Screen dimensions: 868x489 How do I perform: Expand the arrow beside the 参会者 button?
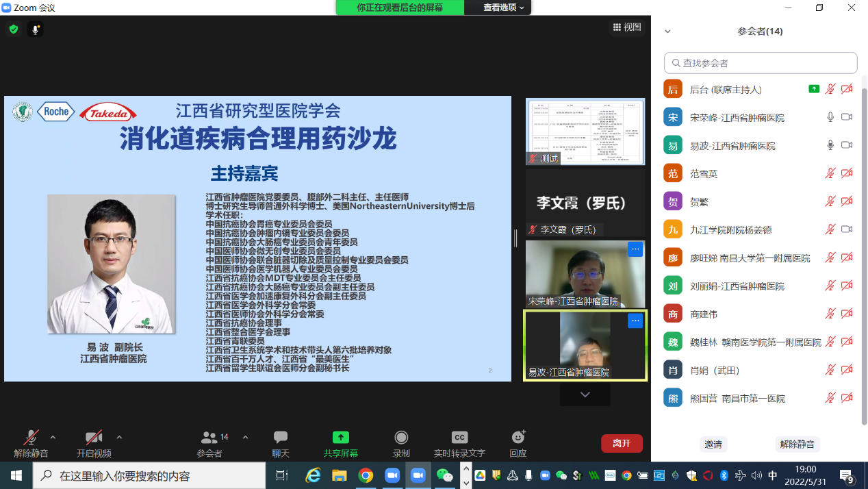click(245, 437)
